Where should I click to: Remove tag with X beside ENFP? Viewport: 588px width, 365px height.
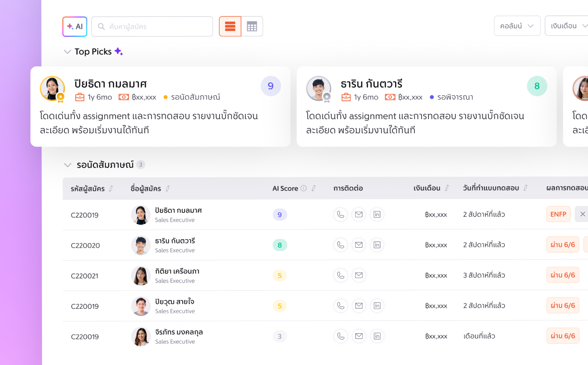[582, 214]
